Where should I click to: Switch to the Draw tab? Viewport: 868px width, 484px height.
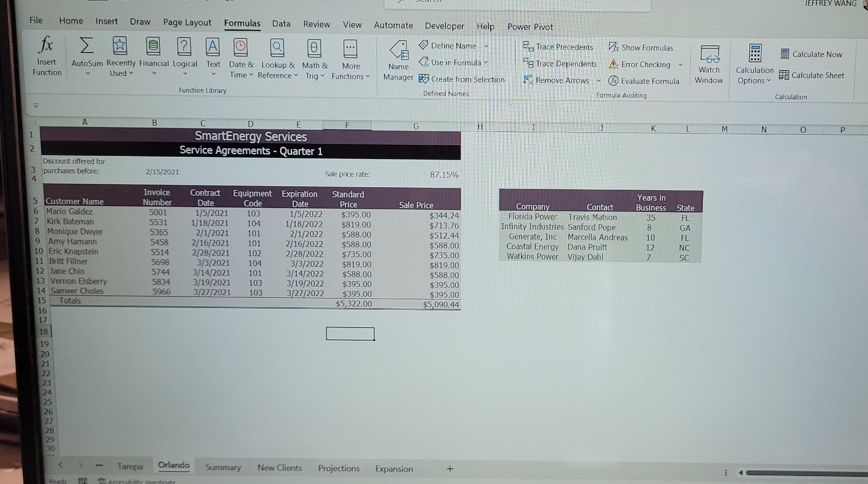(x=140, y=22)
